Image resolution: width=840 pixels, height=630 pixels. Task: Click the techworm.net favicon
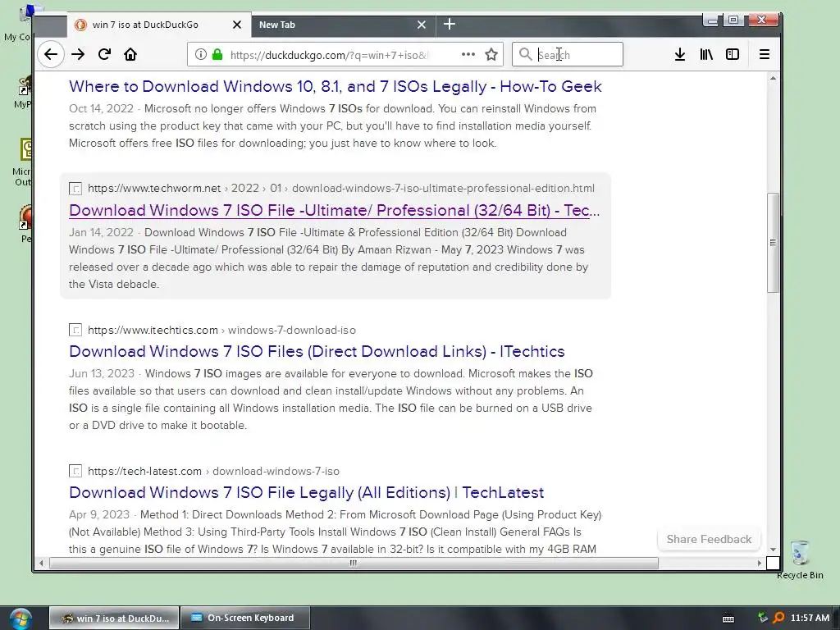click(75, 189)
